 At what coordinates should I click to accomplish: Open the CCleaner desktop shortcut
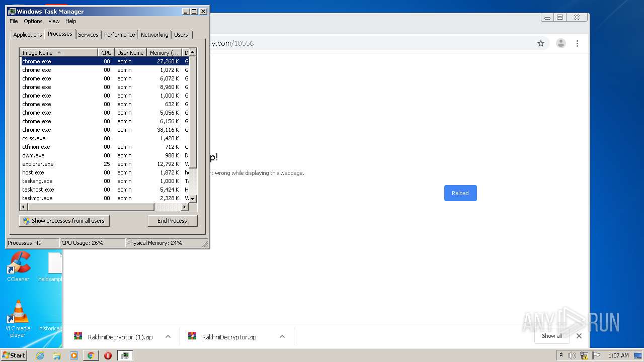18,267
